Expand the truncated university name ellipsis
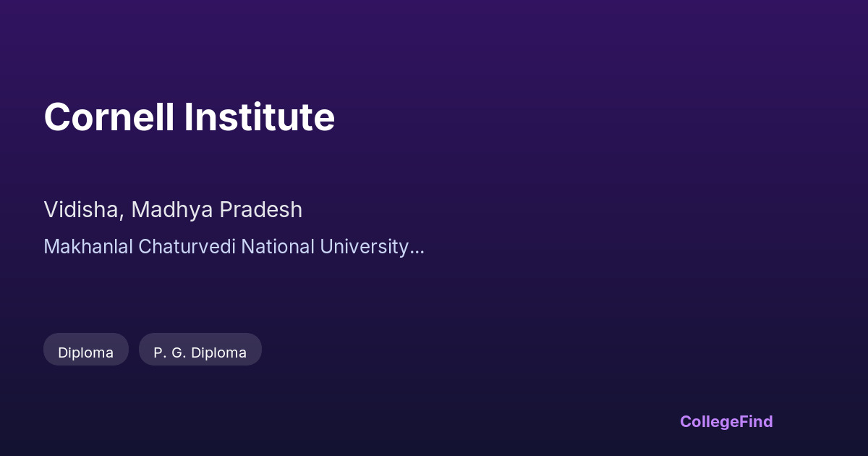Viewport: 868px width, 456px height. 417,248
